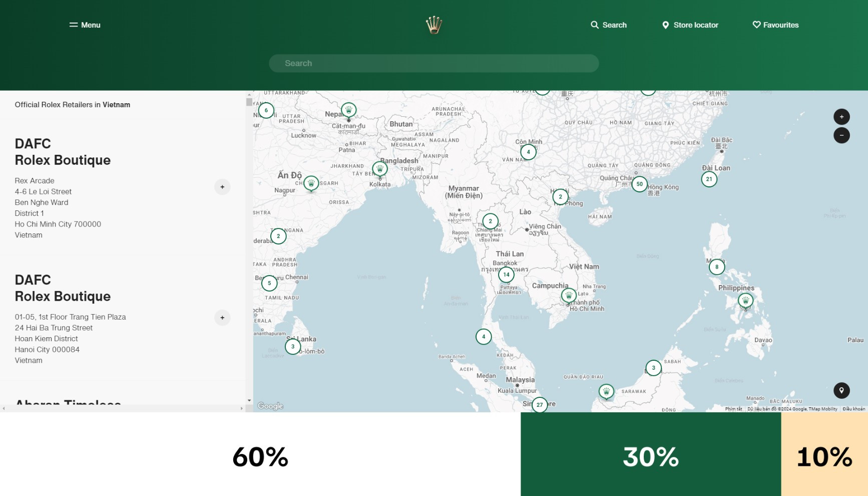Screen dimensions: 868x496
Task: Click the retailer search input field
Action: coord(434,63)
